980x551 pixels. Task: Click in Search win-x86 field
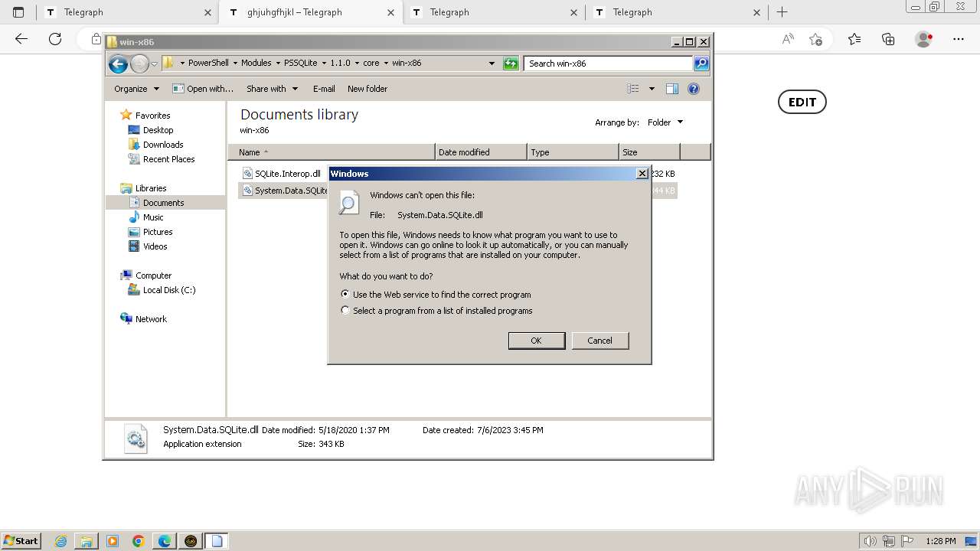click(x=609, y=64)
